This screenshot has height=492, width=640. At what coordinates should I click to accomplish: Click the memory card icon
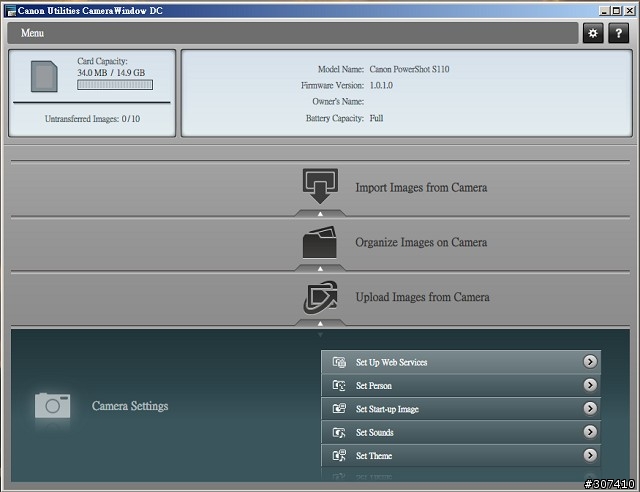pyautogui.click(x=44, y=76)
